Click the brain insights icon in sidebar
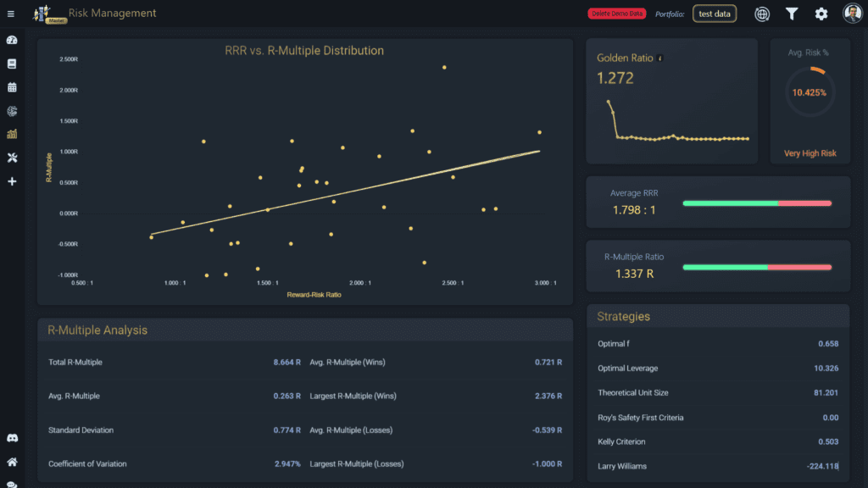Image resolution: width=868 pixels, height=488 pixels. pyautogui.click(x=12, y=111)
